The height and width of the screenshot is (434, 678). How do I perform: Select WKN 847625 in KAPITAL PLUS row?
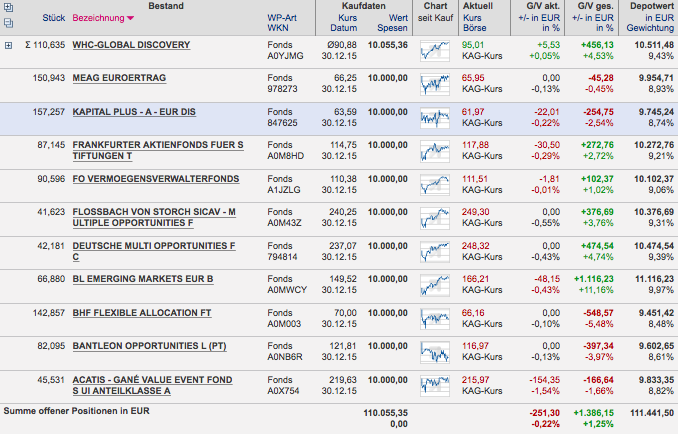click(x=282, y=123)
